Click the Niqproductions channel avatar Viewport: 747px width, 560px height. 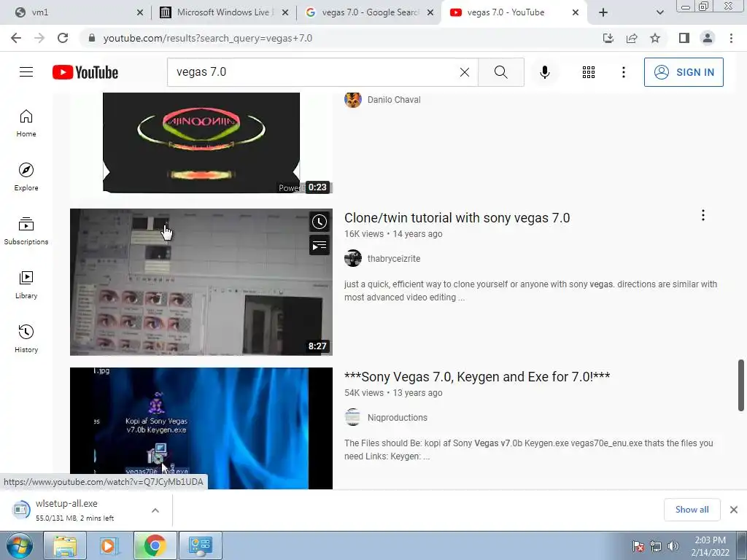(x=352, y=417)
